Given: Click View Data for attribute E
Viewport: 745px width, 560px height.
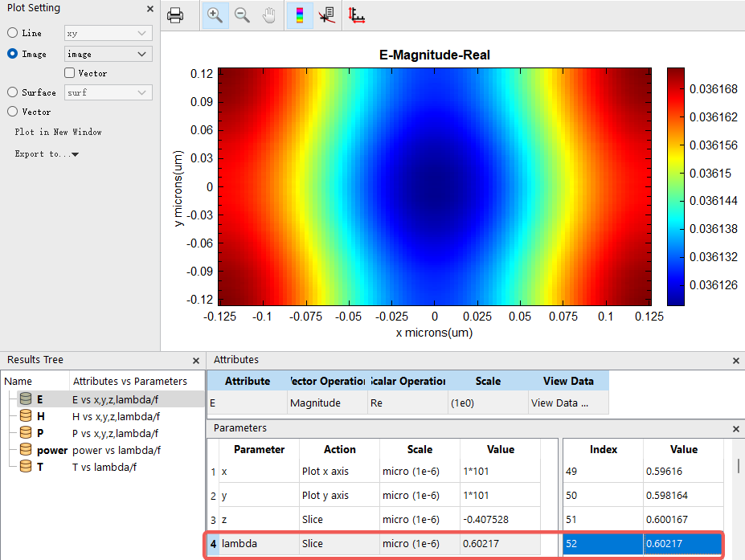Looking at the screenshot, I should [568, 403].
